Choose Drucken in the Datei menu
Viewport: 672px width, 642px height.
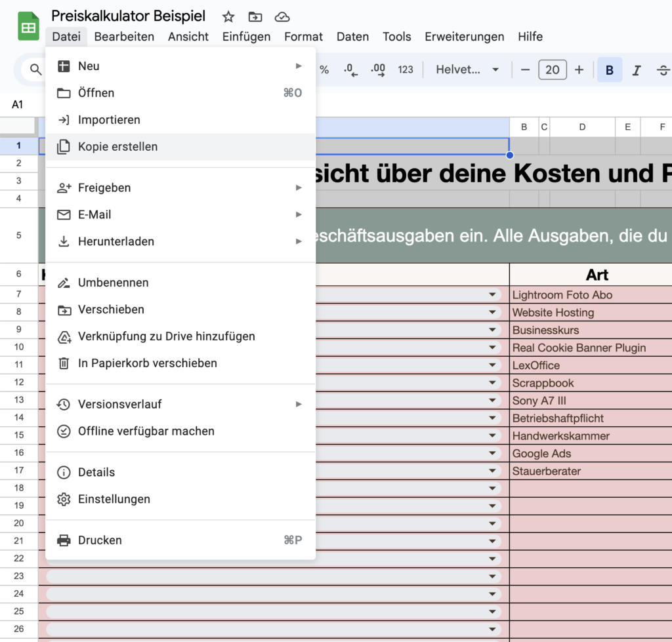[x=100, y=540]
